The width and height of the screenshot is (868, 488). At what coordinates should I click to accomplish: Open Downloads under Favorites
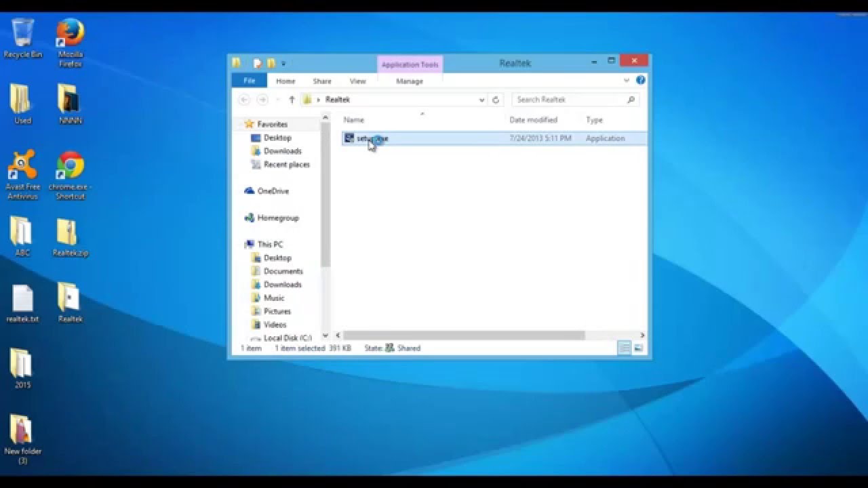tap(282, 151)
